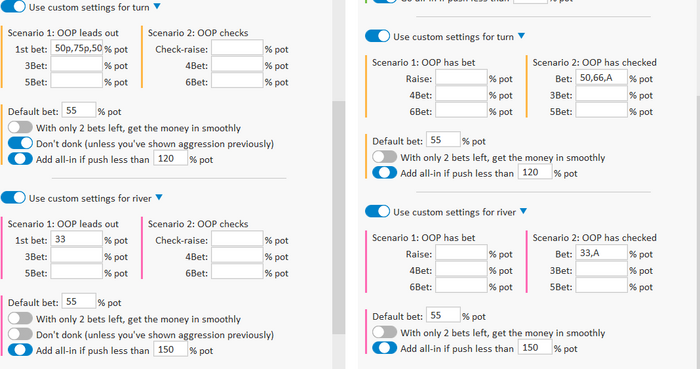Toggle right river 'Add all-in if push' switch
Image resolution: width=700 pixels, height=369 pixels.
(x=384, y=348)
